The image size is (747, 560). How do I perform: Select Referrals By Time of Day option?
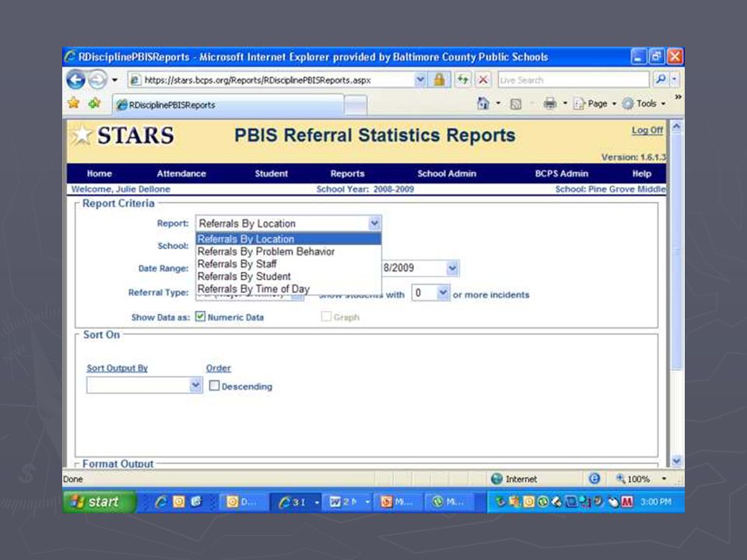pyautogui.click(x=289, y=289)
